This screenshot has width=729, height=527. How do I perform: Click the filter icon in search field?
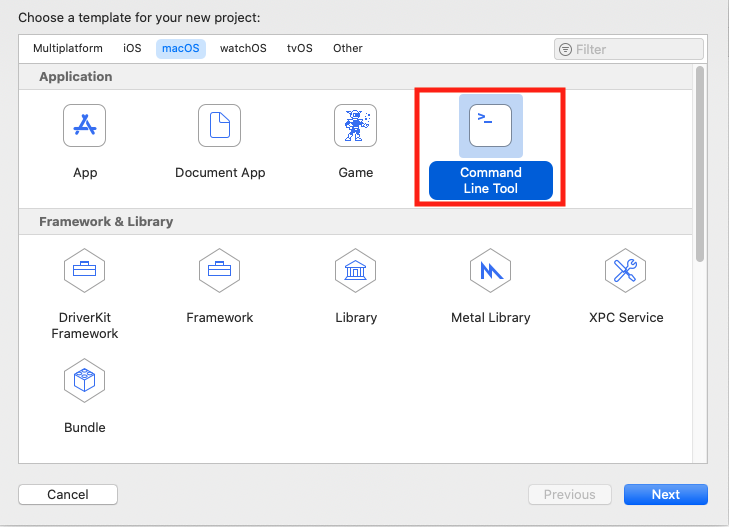565,49
